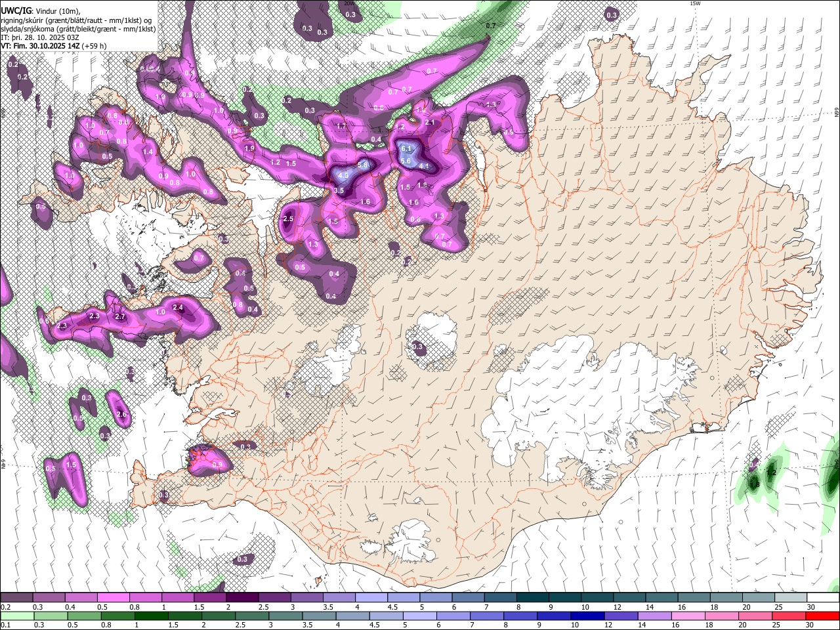Click the light pink 16 swatch in lower legend
The height and width of the screenshot is (630, 840).
(689, 616)
